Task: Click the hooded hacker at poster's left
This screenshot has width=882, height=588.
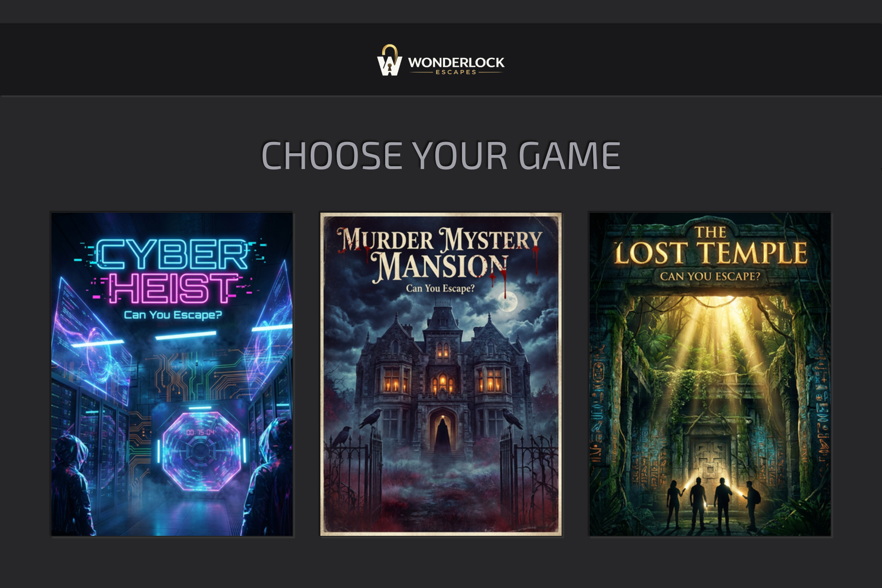Action: pos(73,485)
